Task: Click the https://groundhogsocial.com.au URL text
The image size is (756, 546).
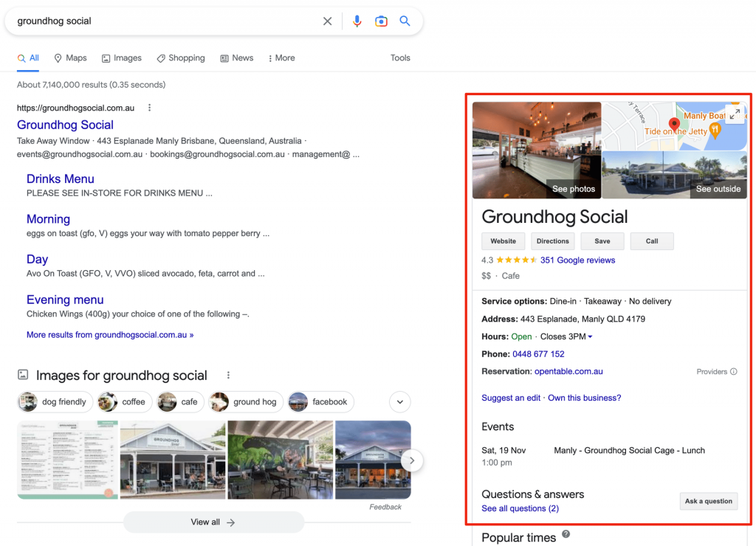Action: click(x=76, y=108)
